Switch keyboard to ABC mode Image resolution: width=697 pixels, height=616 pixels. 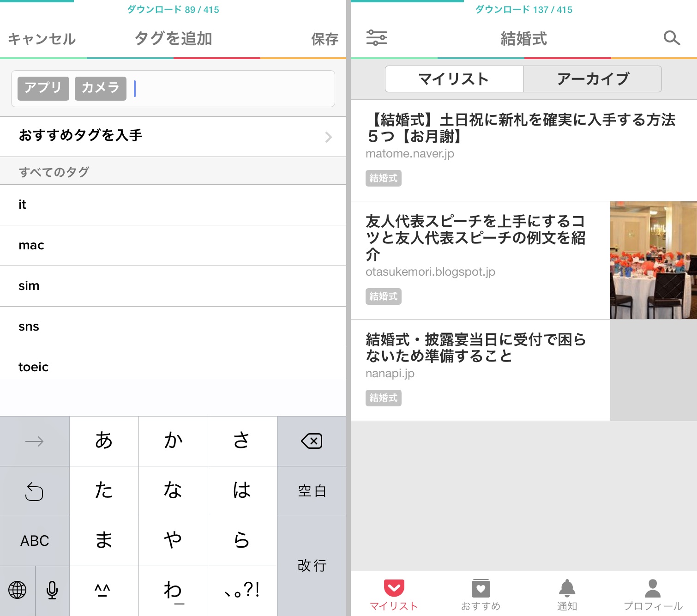coord(35,541)
